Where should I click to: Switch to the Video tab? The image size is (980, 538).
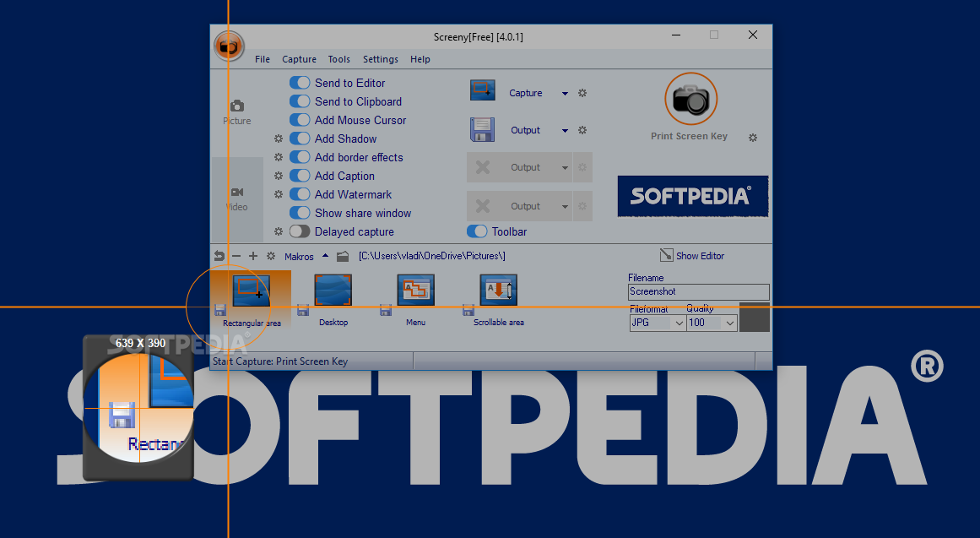coord(237,199)
